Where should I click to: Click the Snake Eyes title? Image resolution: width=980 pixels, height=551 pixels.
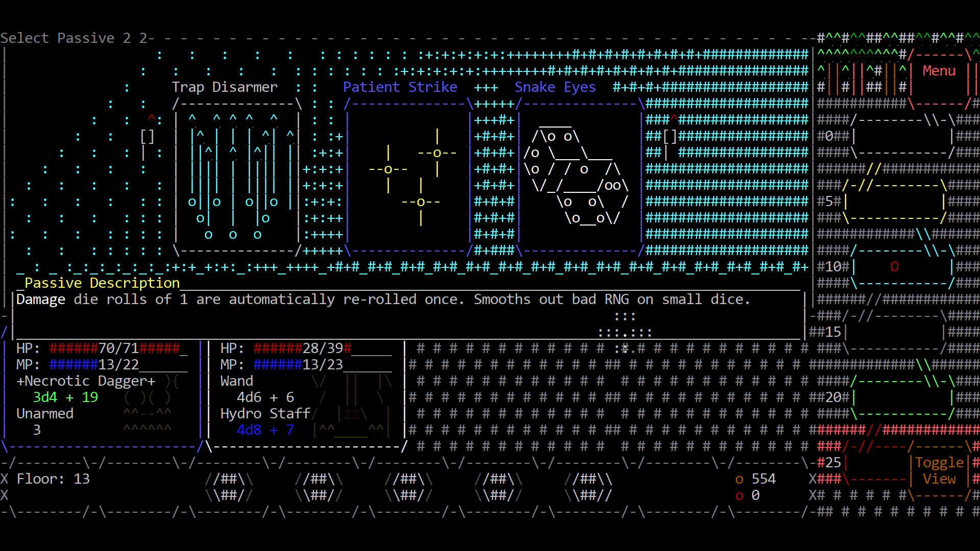[555, 87]
